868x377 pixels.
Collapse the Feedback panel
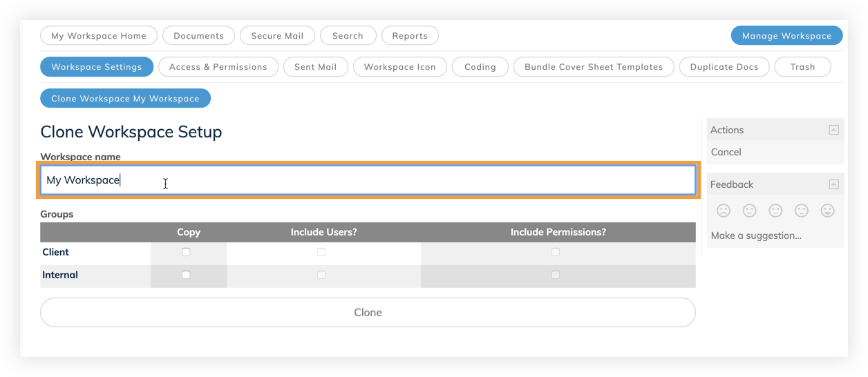(x=834, y=184)
